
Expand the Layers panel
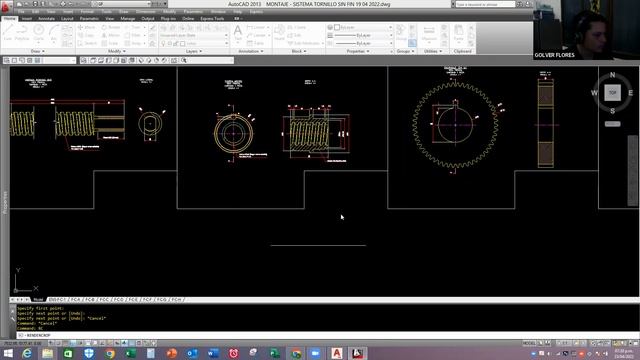coord(194,51)
